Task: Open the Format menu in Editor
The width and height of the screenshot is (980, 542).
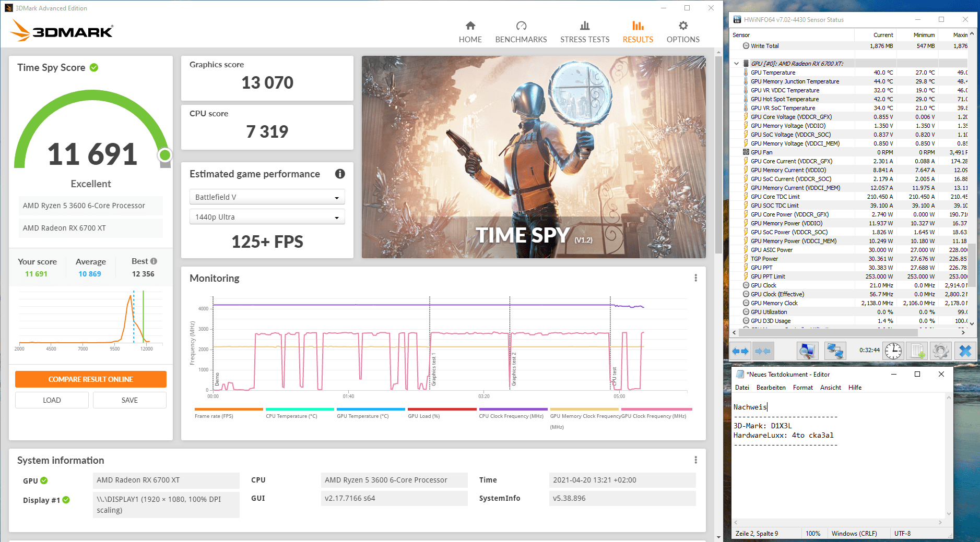Action: [802, 388]
